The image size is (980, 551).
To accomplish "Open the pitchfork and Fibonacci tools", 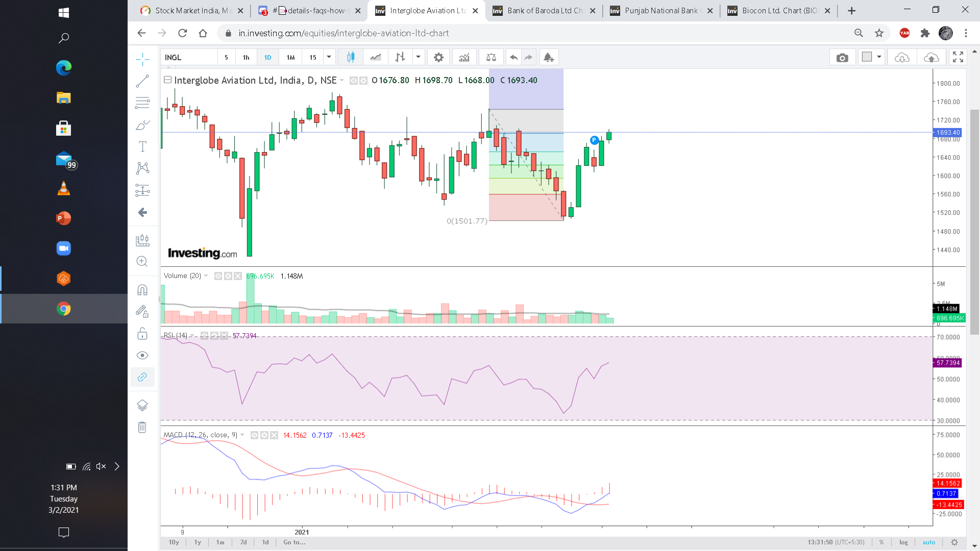I will click(x=142, y=103).
